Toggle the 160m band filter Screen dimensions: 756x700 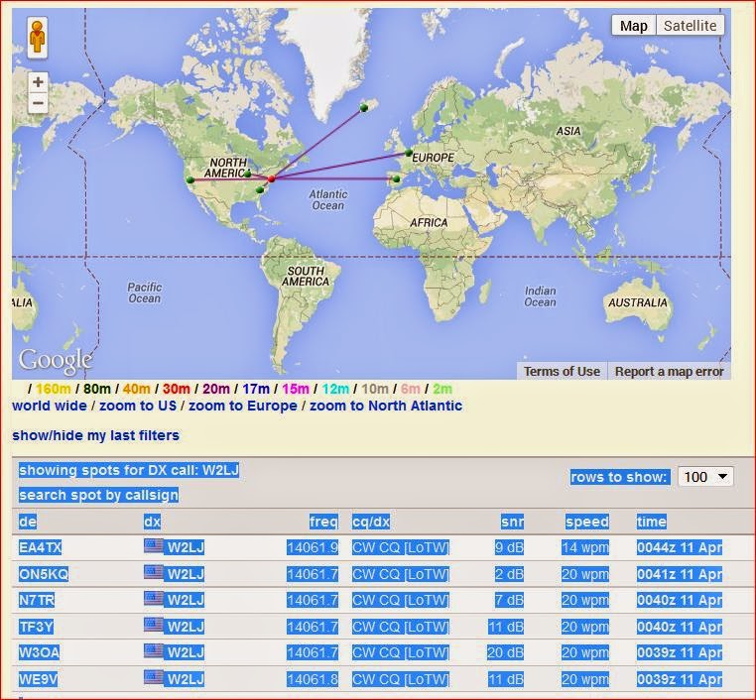(53, 389)
